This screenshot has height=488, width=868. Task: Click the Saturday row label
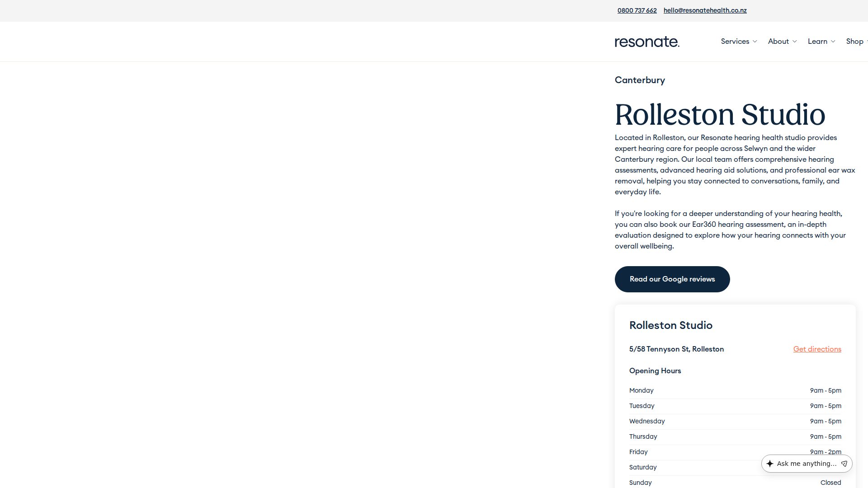[643, 467]
